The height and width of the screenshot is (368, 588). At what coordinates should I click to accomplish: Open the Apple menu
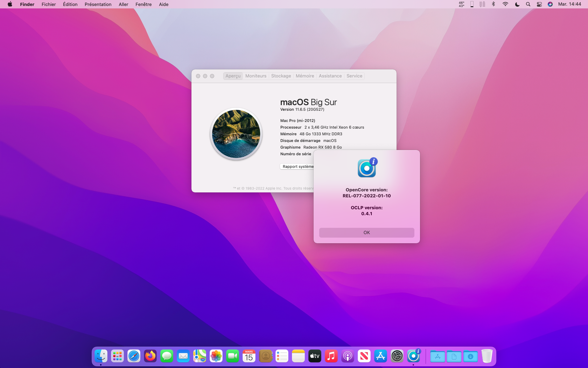[x=10, y=4]
